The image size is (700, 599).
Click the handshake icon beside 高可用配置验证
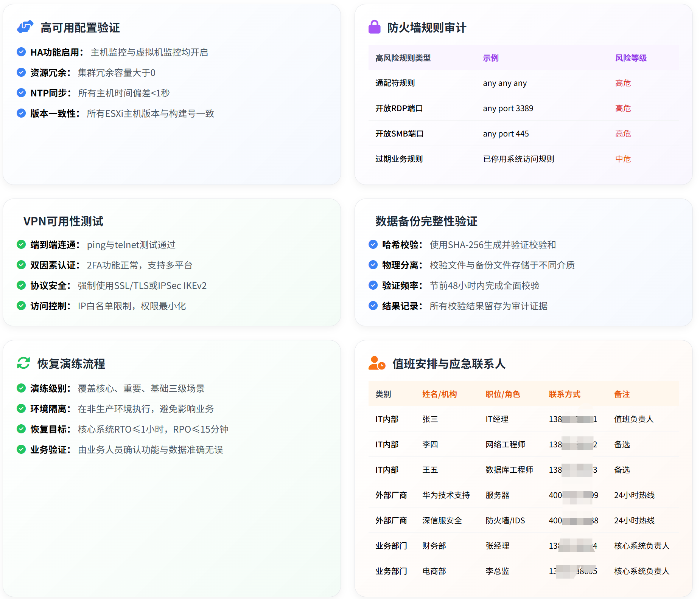25,27
